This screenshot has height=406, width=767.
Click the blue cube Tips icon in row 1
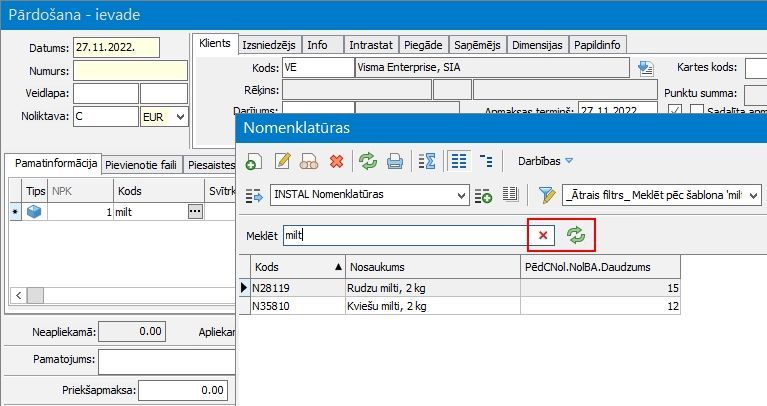[34, 212]
